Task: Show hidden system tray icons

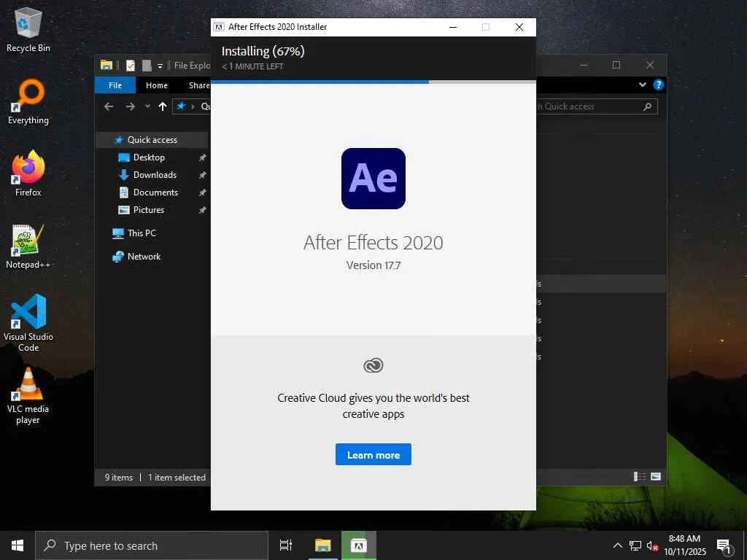Action: (617, 545)
